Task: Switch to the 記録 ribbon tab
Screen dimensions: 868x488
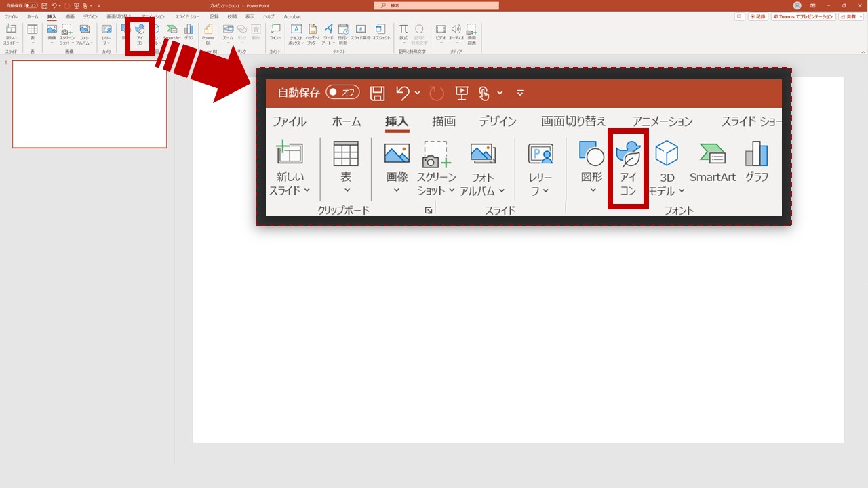Action: (x=214, y=16)
